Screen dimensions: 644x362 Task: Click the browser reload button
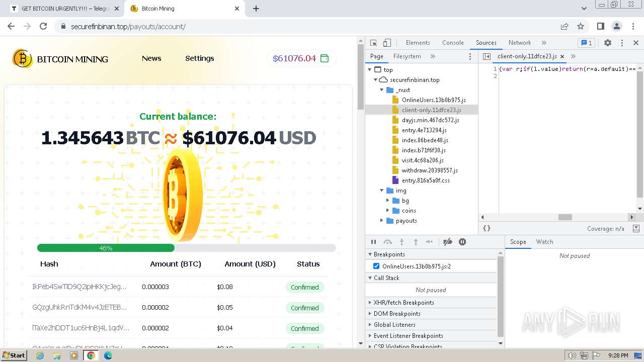click(x=43, y=26)
